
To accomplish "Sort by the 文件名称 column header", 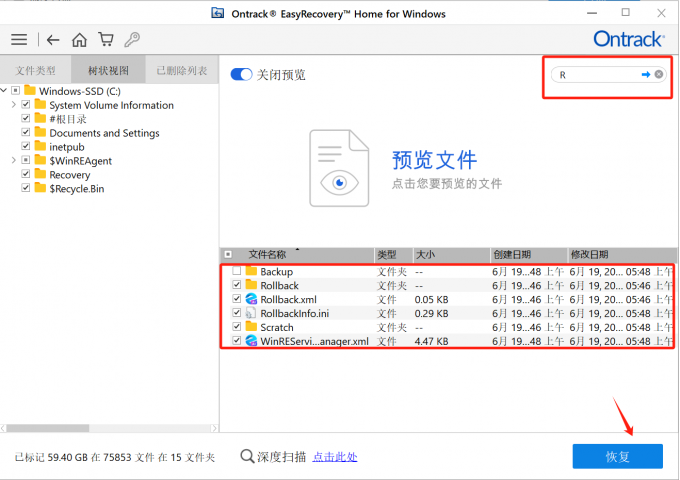I will (x=268, y=255).
